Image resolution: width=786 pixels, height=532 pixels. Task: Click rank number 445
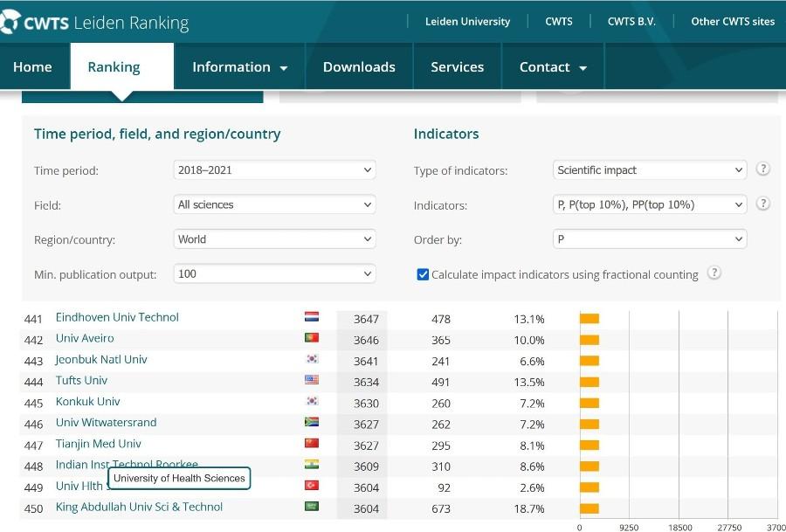pyautogui.click(x=33, y=403)
